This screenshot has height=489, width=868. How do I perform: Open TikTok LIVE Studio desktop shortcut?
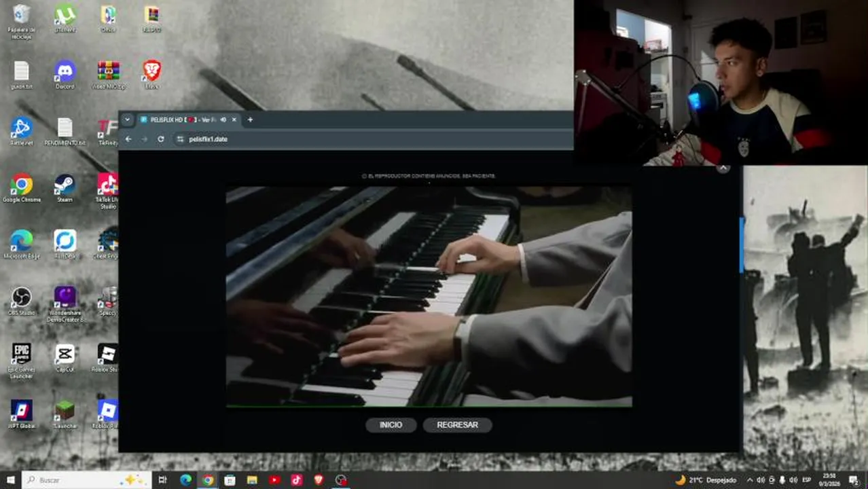coord(108,192)
